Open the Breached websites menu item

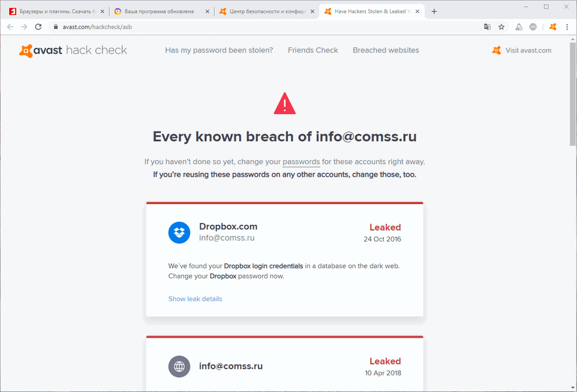[x=385, y=50]
